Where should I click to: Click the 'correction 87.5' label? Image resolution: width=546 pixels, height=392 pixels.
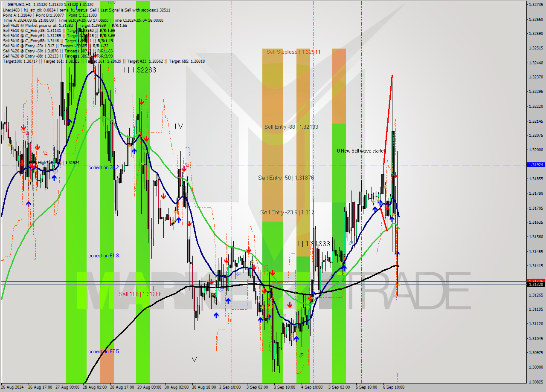point(104,352)
